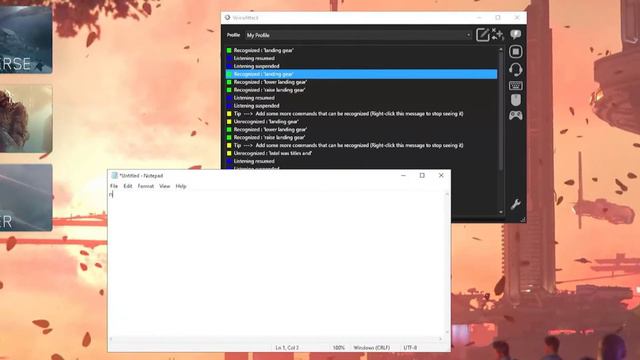
Task: Click inside the Notepad text area
Action: (276, 263)
